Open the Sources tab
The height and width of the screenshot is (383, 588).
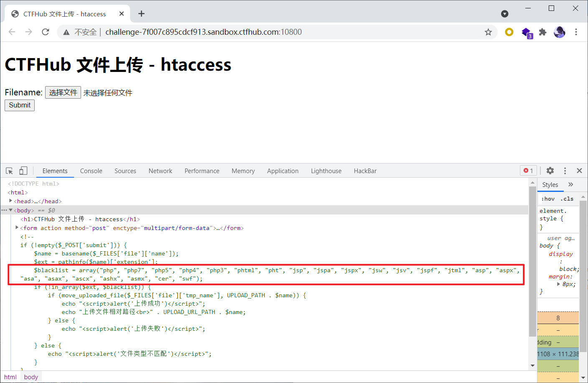pos(125,171)
